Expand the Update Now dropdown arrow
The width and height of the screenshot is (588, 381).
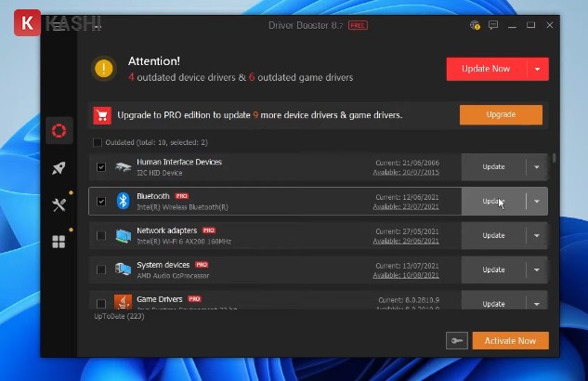point(537,69)
